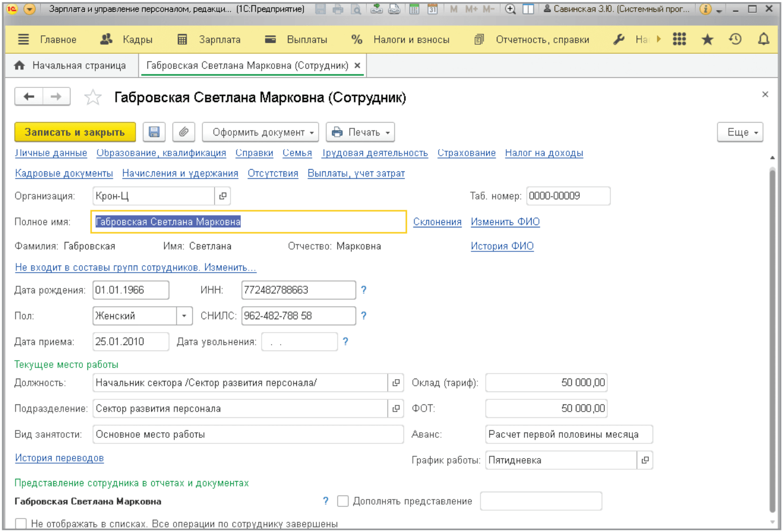Switch to Начальная страница tab
The height and width of the screenshot is (532, 782).
point(70,66)
